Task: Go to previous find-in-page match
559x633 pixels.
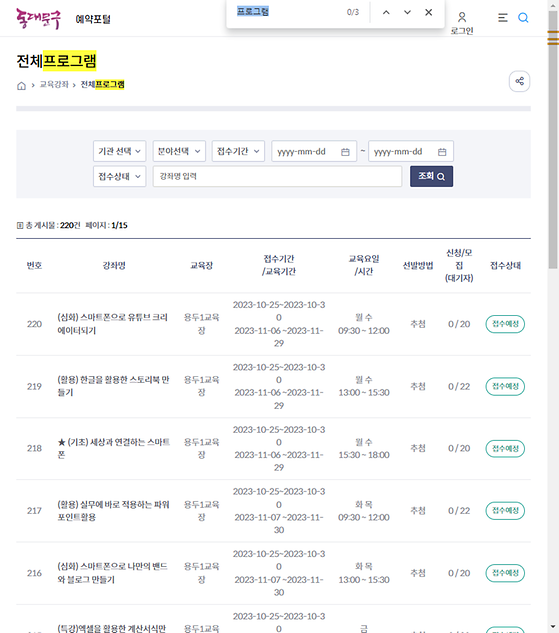Action: [386, 13]
